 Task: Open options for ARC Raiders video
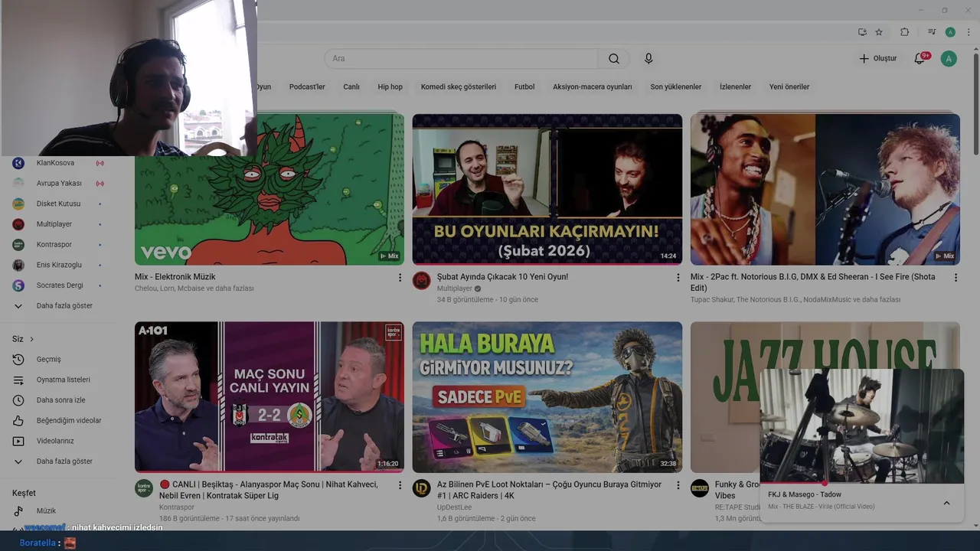tap(678, 485)
